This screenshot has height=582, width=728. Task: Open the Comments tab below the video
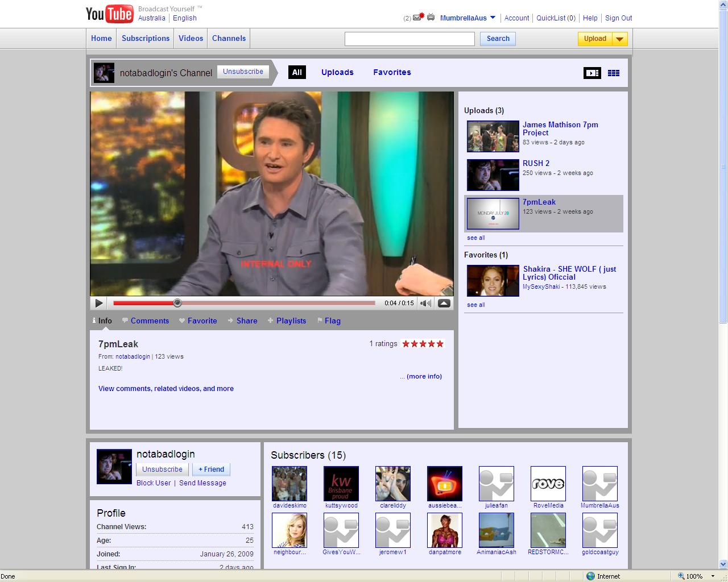[146, 321]
